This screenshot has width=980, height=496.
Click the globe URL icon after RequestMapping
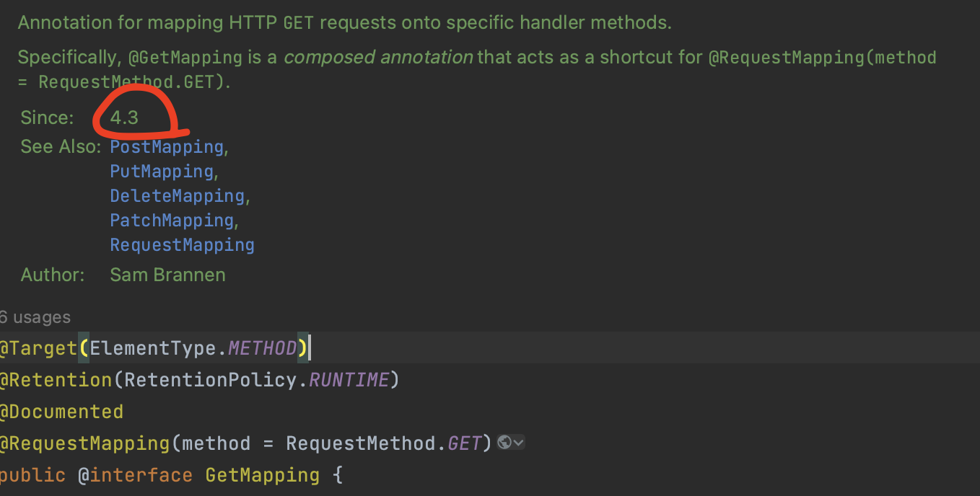click(x=504, y=443)
